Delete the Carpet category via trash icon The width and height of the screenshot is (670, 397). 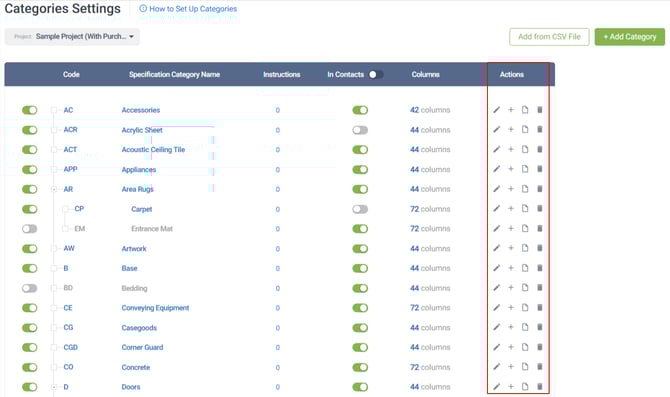[x=540, y=209]
